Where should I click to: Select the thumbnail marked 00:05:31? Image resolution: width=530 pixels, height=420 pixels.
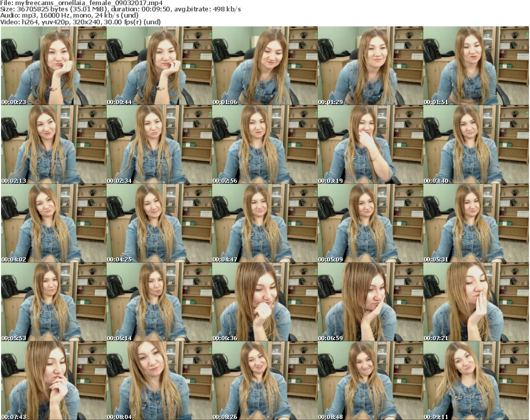click(476, 223)
